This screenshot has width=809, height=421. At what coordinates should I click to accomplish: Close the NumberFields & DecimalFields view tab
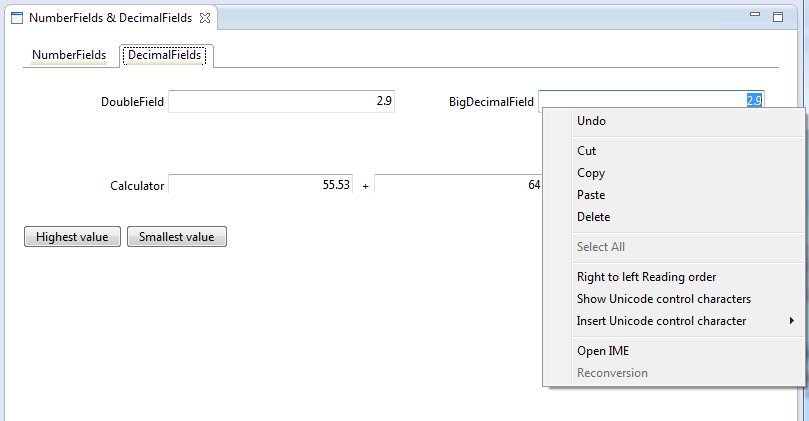(x=205, y=18)
